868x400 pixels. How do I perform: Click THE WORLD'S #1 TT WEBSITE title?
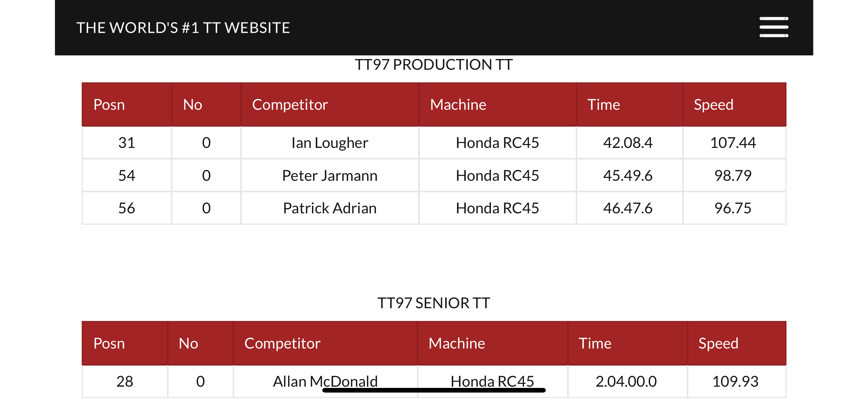(x=183, y=28)
